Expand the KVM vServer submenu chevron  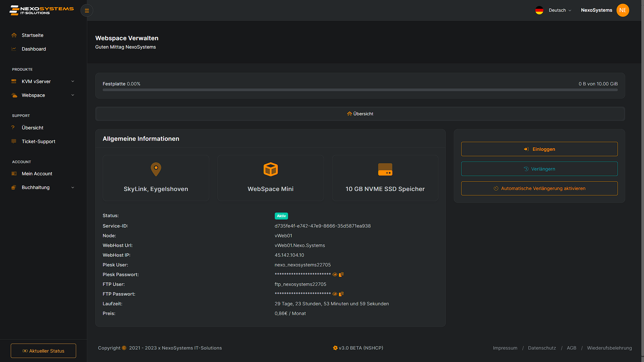(73, 81)
